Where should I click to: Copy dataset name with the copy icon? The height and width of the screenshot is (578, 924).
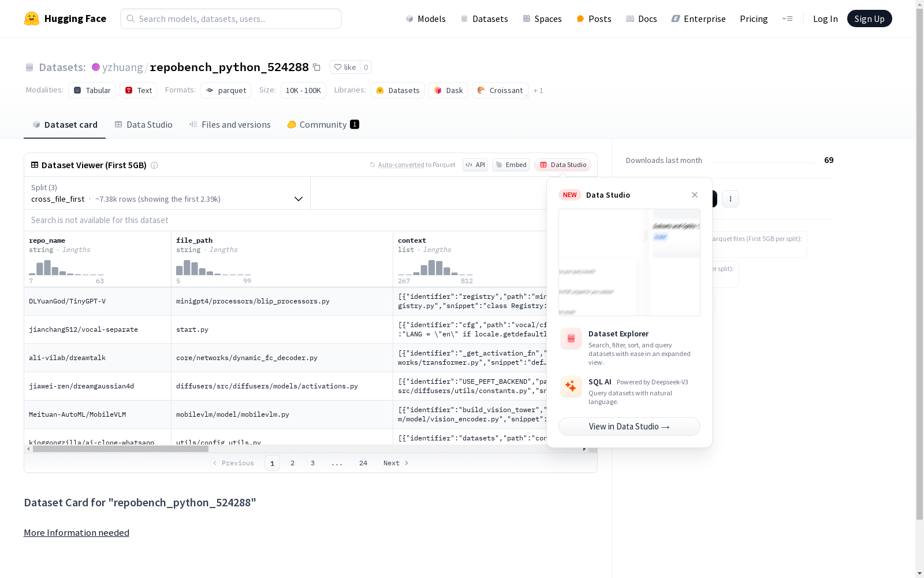tap(316, 67)
